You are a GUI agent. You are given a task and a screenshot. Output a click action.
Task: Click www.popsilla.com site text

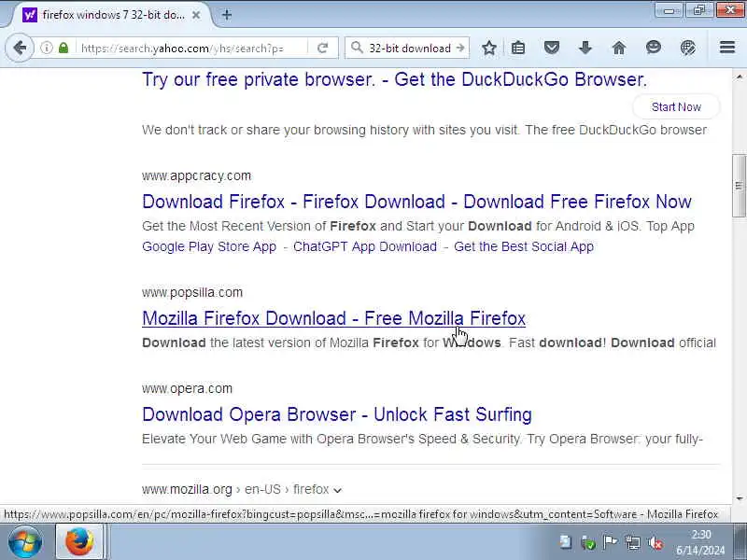coord(192,292)
